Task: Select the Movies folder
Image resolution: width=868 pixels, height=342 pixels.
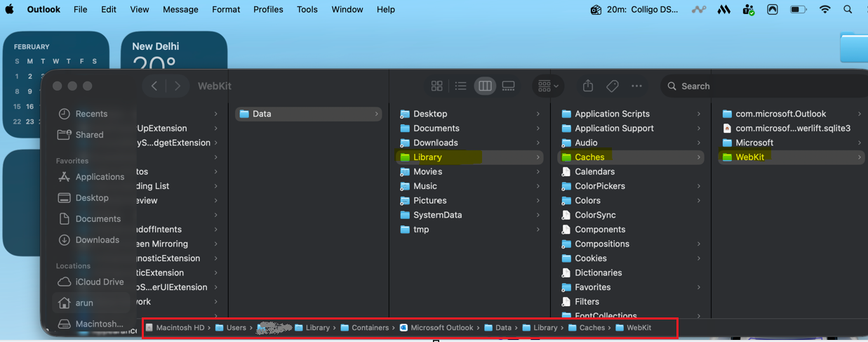Action: tap(469, 171)
